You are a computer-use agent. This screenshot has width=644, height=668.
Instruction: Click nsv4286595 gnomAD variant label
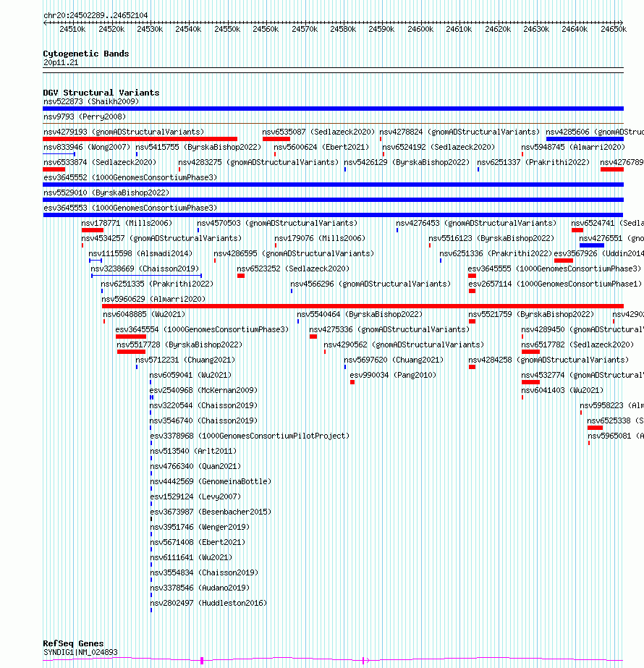click(294, 253)
